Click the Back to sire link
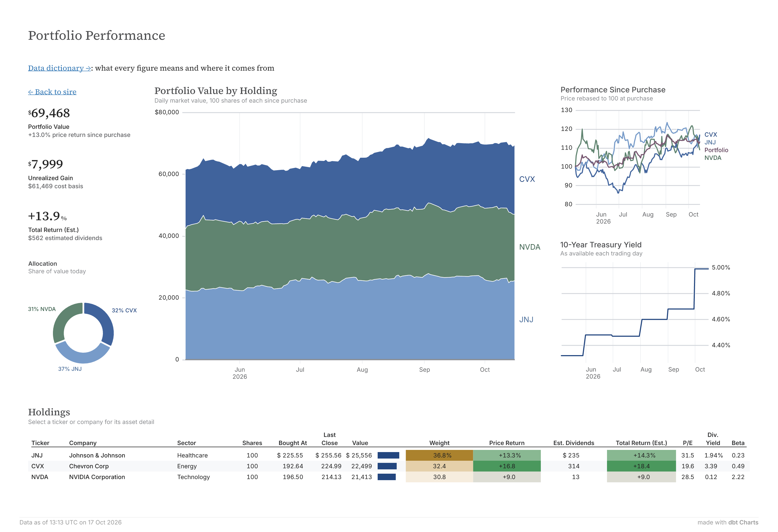Screen dimensions: 778x532 click(x=52, y=92)
